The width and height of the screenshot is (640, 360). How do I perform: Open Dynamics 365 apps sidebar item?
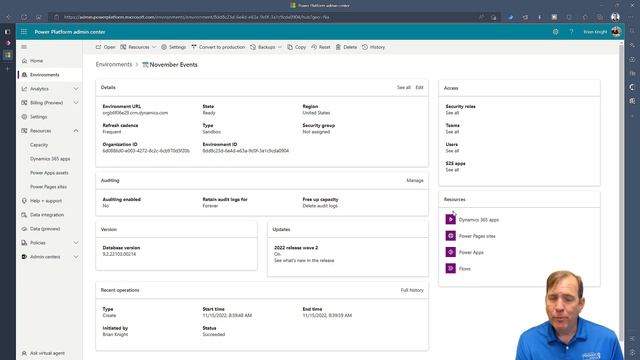pos(49,159)
